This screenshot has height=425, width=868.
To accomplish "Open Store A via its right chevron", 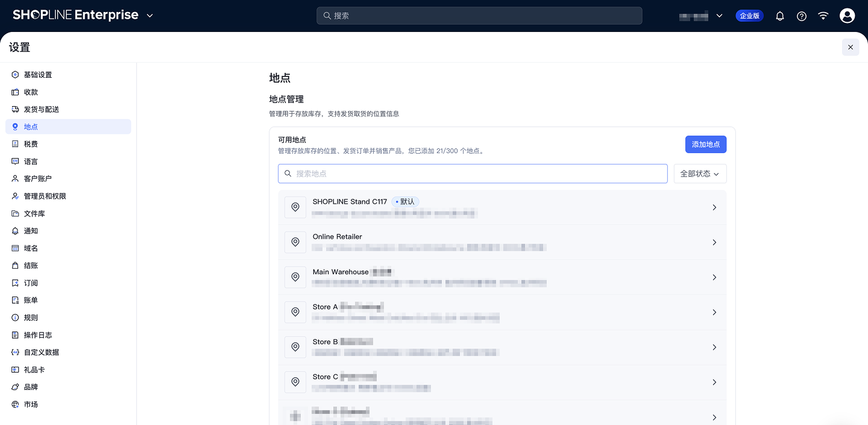I will tap(714, 312).
